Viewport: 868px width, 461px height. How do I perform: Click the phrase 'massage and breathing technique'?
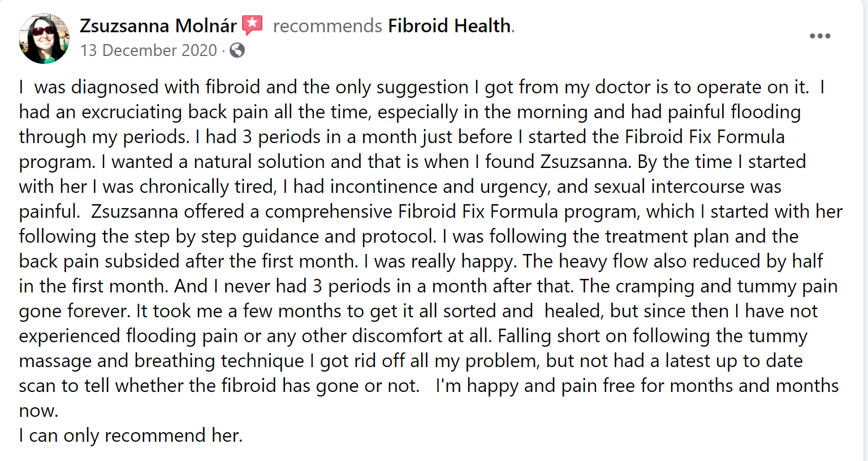[x=162, y=361]
